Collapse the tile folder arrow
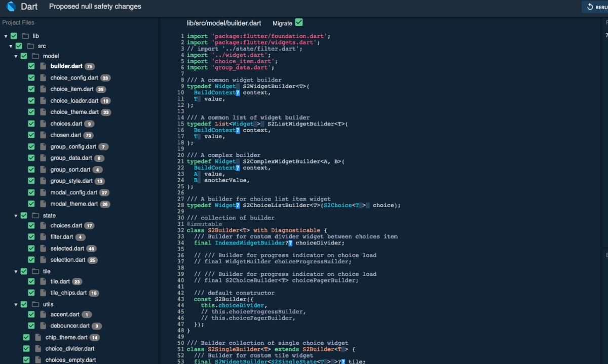 pos(16,271)
